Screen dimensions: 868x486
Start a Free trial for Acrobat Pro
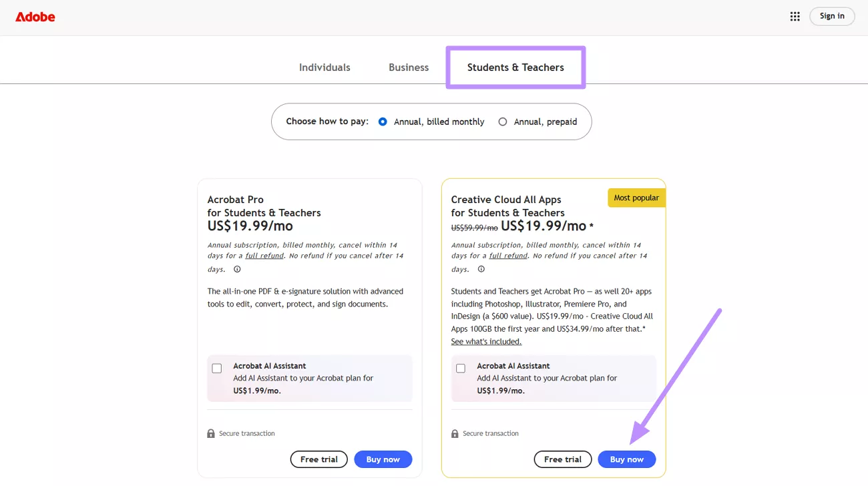tap(318, 459)
